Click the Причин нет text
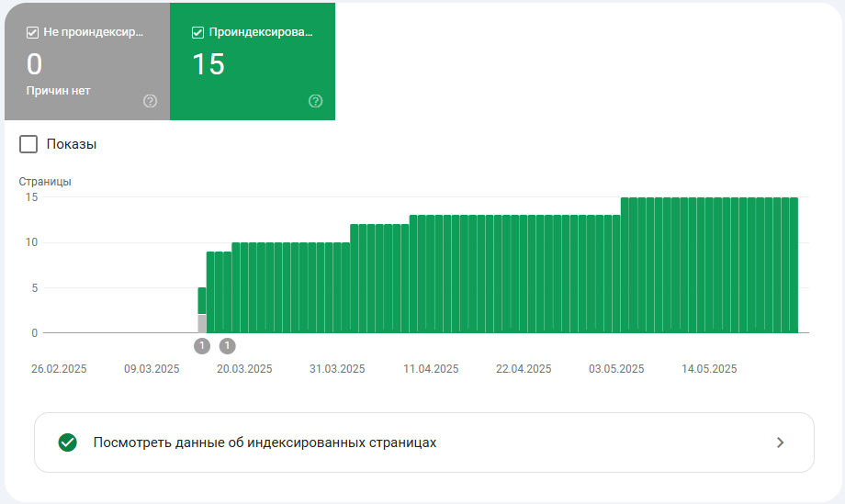The height and width of the screenshot is (504, 845). tap(58, 91)
